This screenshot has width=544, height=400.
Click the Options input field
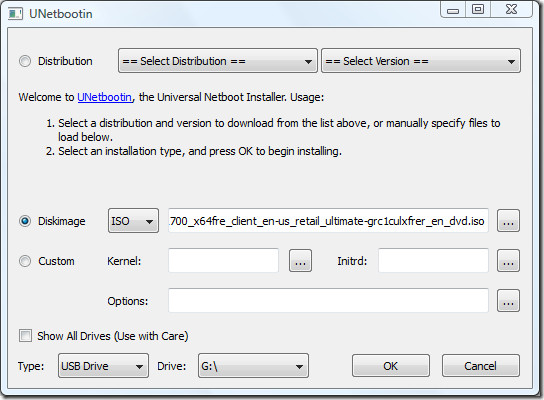328,300
